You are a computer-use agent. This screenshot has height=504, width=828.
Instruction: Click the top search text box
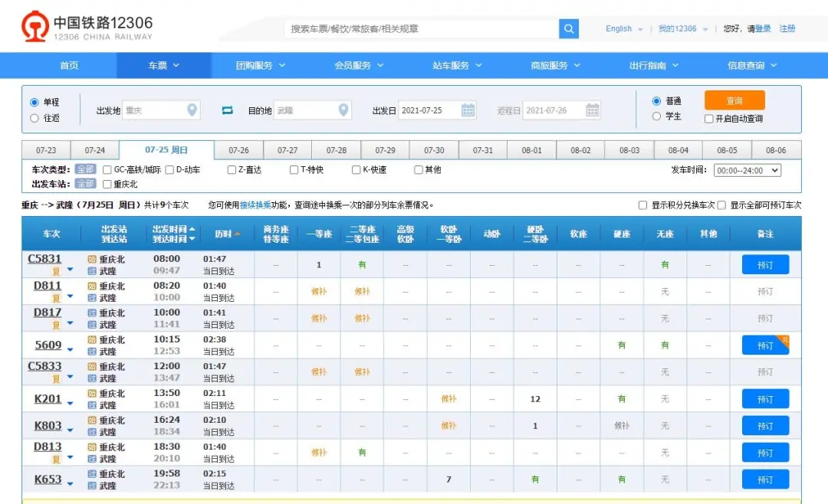coord(422,29)
